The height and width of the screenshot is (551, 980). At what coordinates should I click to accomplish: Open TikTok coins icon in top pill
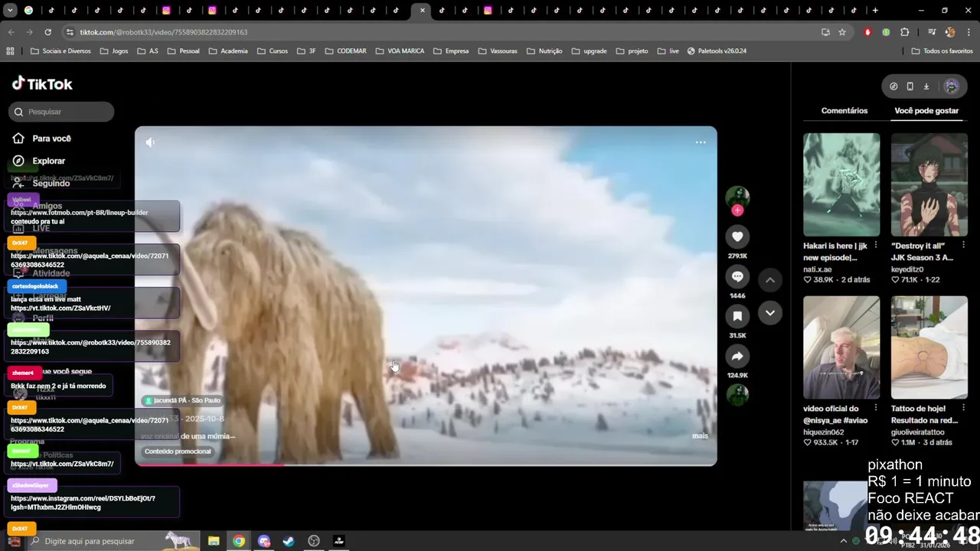893,86
